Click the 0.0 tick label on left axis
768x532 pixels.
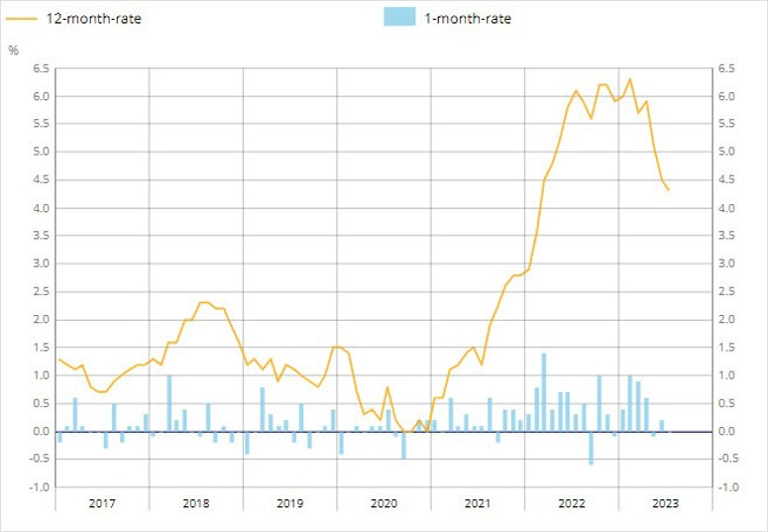click(41, 432)
